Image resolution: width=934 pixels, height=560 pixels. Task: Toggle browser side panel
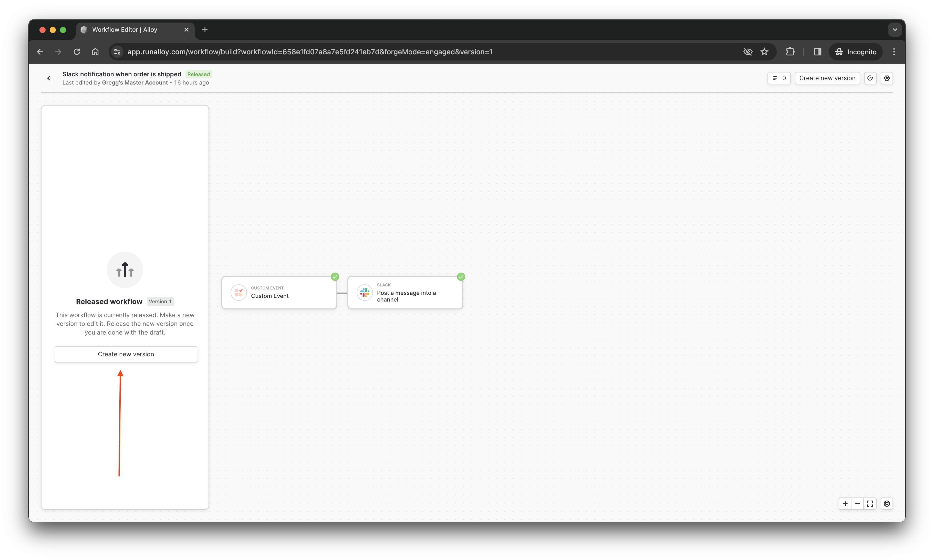tap(817, 52)
